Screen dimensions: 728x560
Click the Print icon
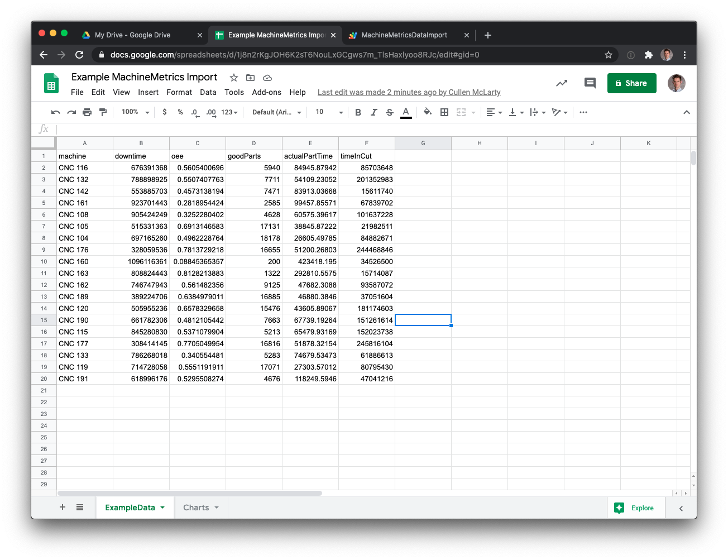[87, 112]
